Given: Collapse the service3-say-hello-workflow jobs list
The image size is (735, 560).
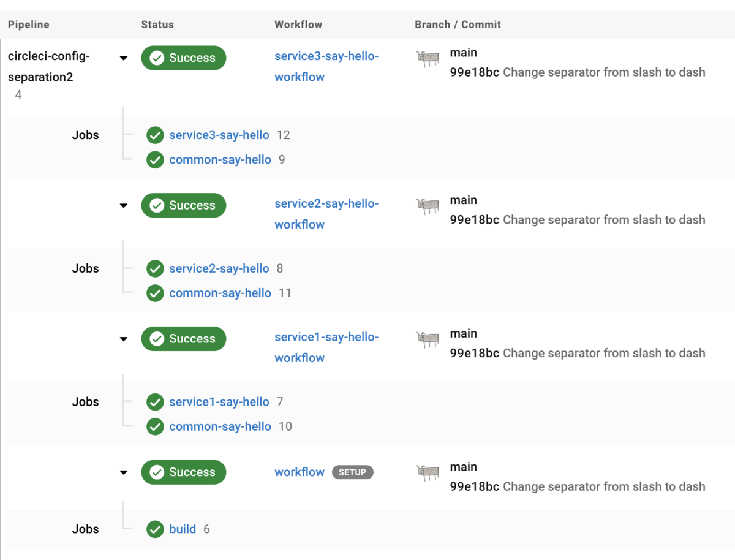Looking at the screenshot, I should pyautogui.click(x=124, y=58).
